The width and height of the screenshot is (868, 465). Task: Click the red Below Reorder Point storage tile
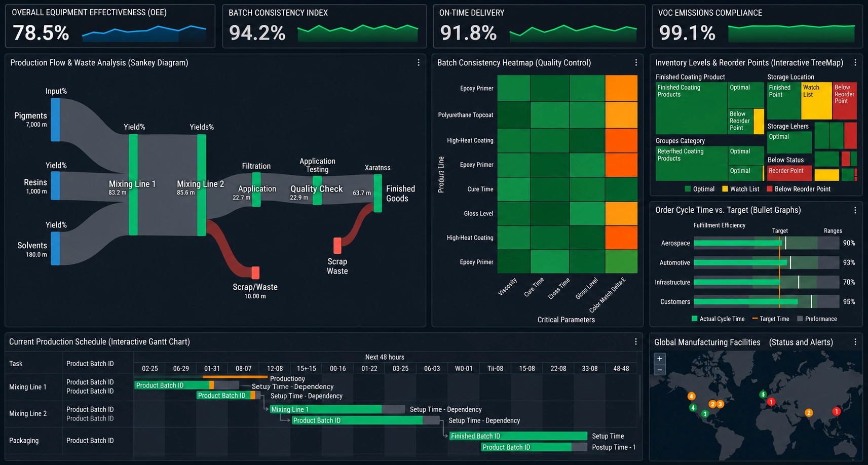(x=845, y=101)
